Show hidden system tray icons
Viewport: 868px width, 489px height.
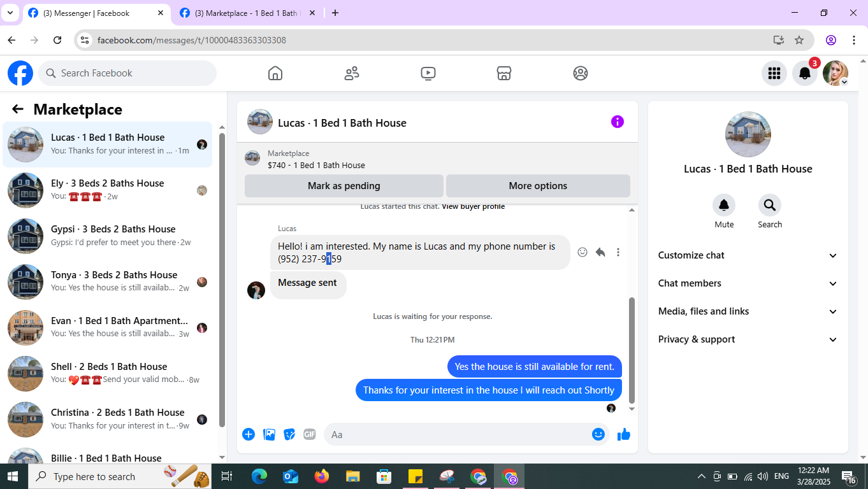click(x=702, y=476)
